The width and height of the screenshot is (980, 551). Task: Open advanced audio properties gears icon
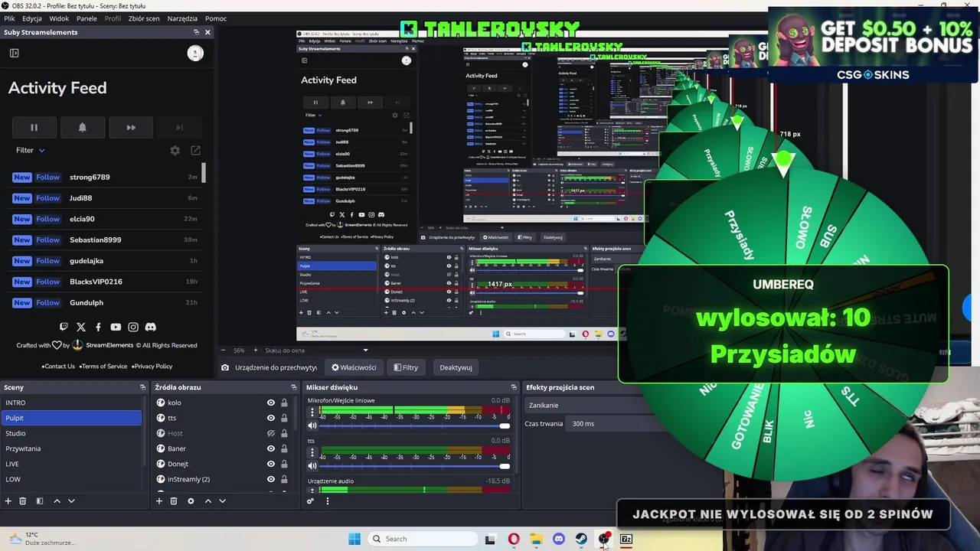point(310,501)
